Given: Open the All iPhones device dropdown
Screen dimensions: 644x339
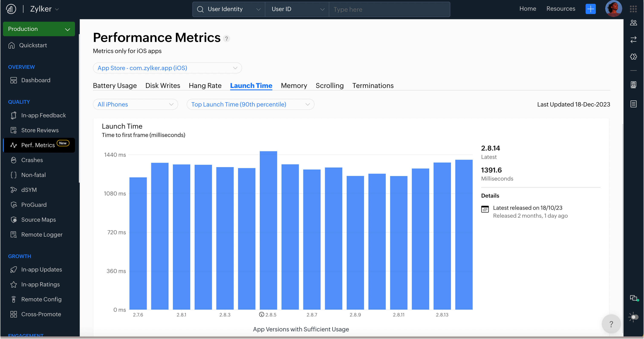Looking at the screenshot, I should (x=135, y=104).
